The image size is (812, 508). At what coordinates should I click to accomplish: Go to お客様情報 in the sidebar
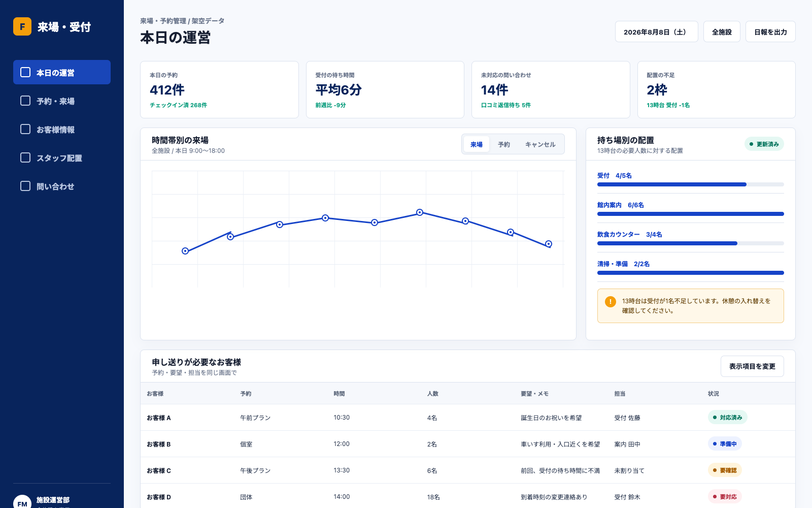[62, 129]
